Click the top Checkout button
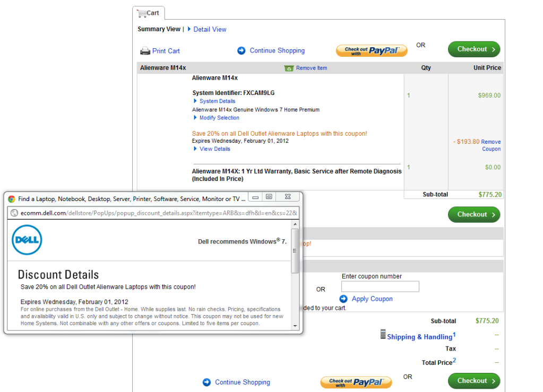This screenshot has width=543, height=392. coord(474,49)
